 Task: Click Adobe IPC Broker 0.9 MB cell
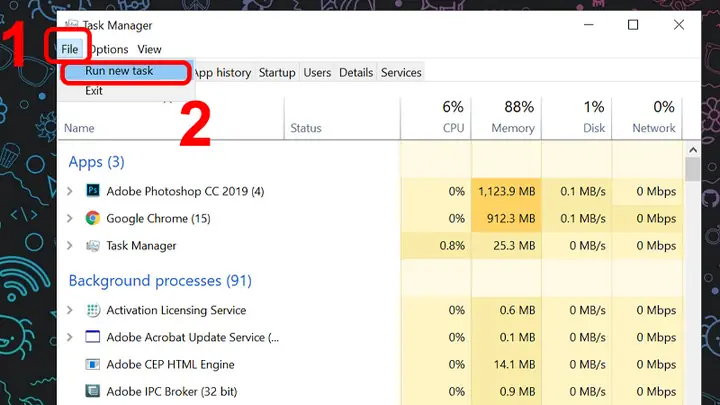(x=506, y=392)
